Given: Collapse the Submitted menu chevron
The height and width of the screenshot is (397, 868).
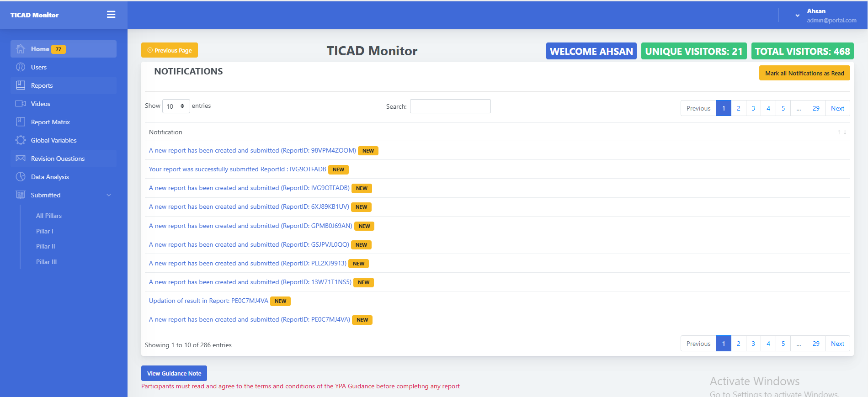Looking at the screenshot, I should coord(109,195).
